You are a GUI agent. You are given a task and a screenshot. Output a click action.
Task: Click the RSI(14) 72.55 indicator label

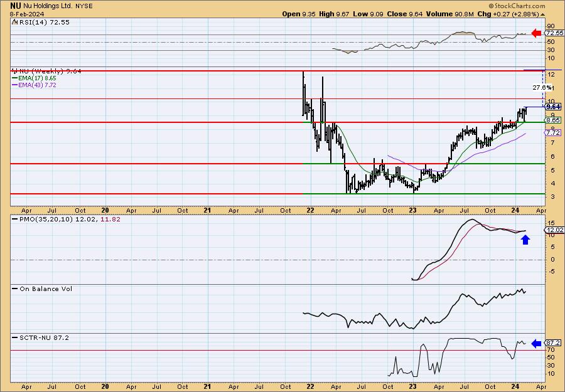[45, 22]
